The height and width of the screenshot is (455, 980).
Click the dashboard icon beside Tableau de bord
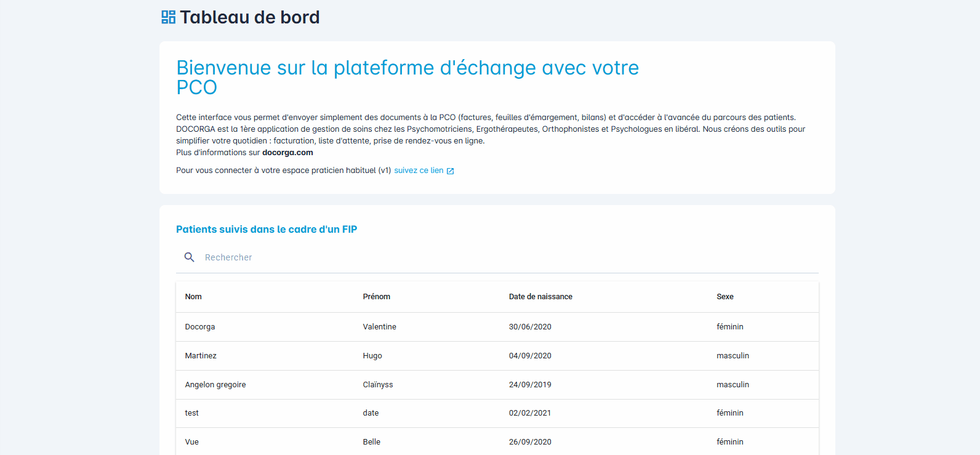pos(168,17)
